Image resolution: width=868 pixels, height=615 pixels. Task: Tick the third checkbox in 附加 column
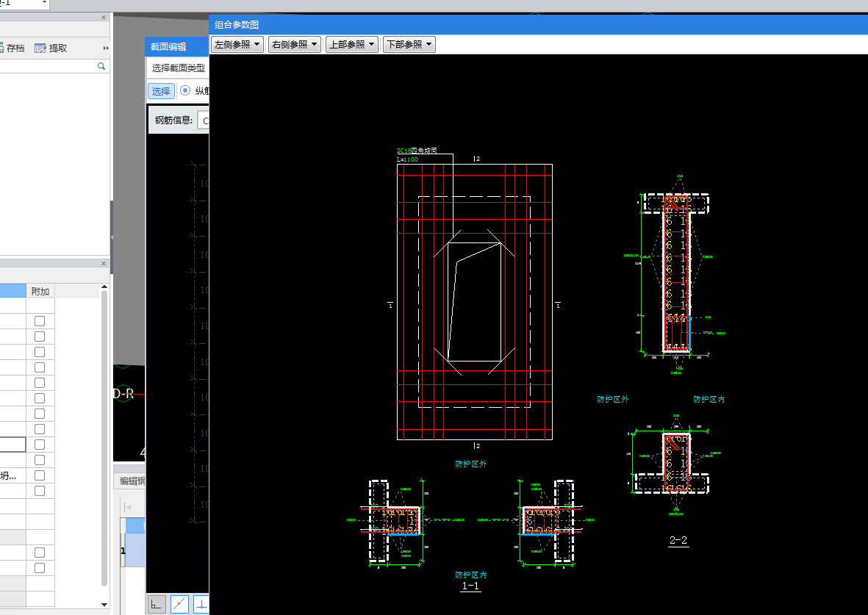click(40, 352)
